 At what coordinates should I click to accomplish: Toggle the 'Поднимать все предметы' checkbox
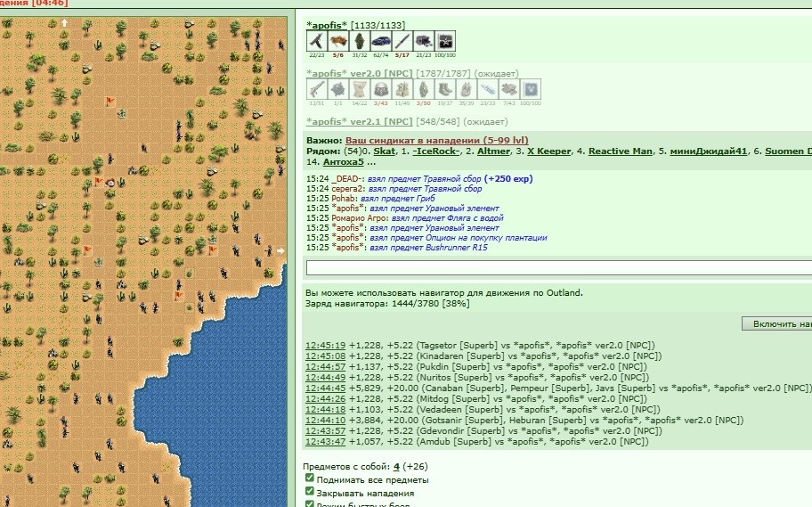point(309,478)
